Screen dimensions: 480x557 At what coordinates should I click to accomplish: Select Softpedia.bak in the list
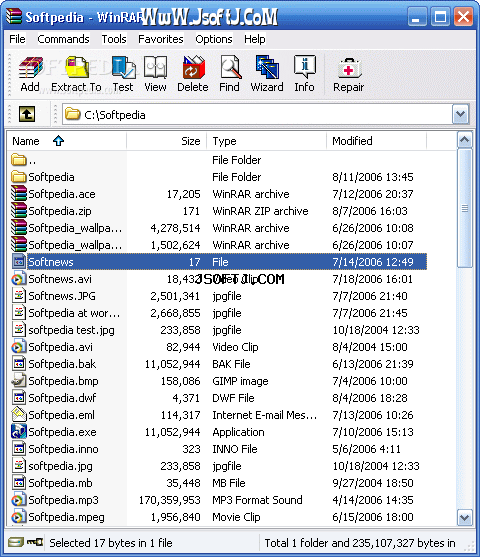coord(62,364)
